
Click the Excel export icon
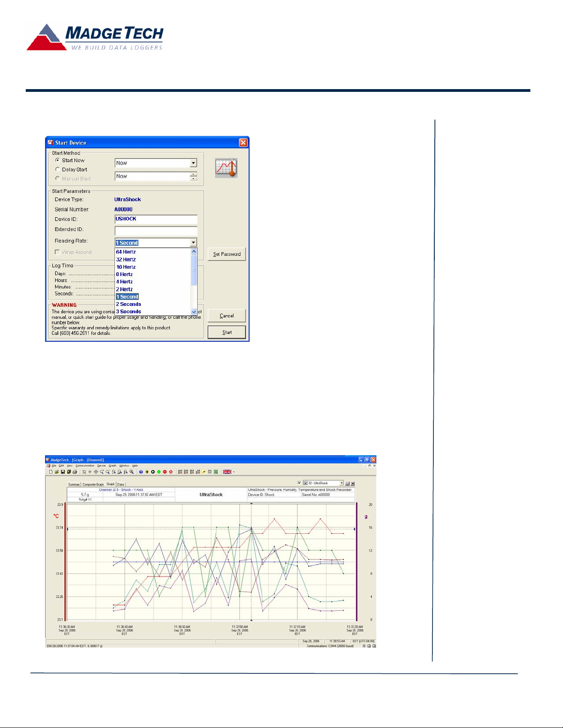[x=216, y=472]
